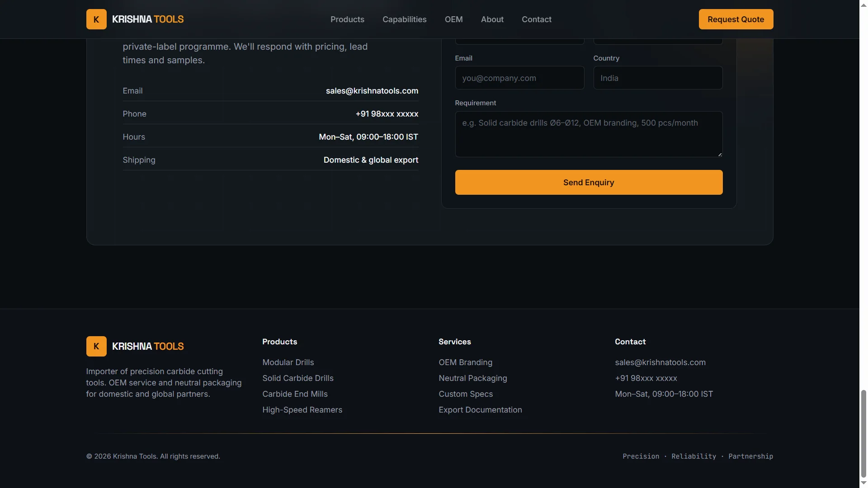Click the Services footer column heading
868x488 pixels.
point(454,342)
